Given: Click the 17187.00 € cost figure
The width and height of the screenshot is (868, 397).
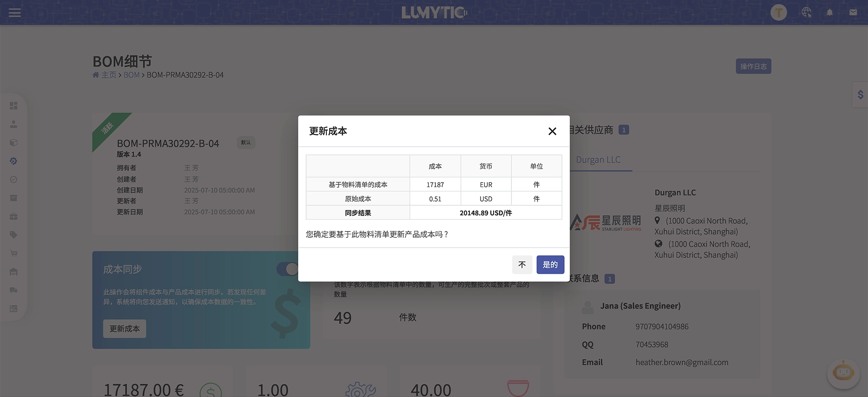Looking at the screenshot, I should click(x=144, y=390).
